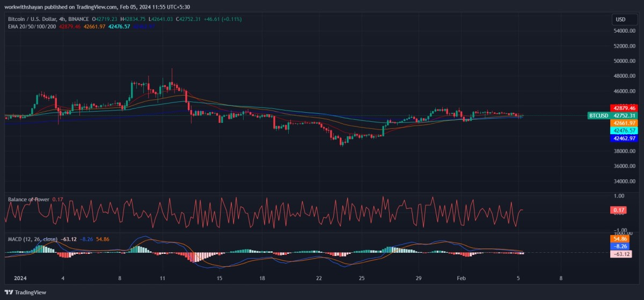Click the TradingView logo icon
The width and height of the screenshot is (644, 300).
(x=8, y=292)
